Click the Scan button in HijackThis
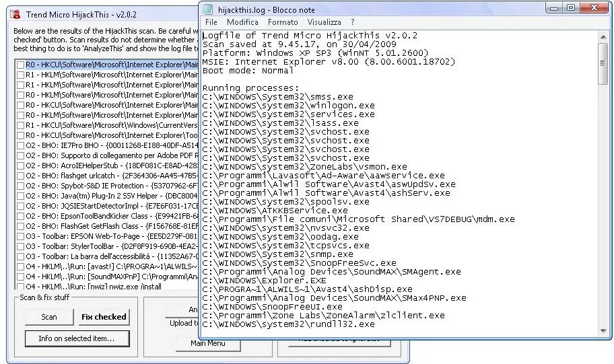The width and height of the screenshot is (614, 364). 49,317
